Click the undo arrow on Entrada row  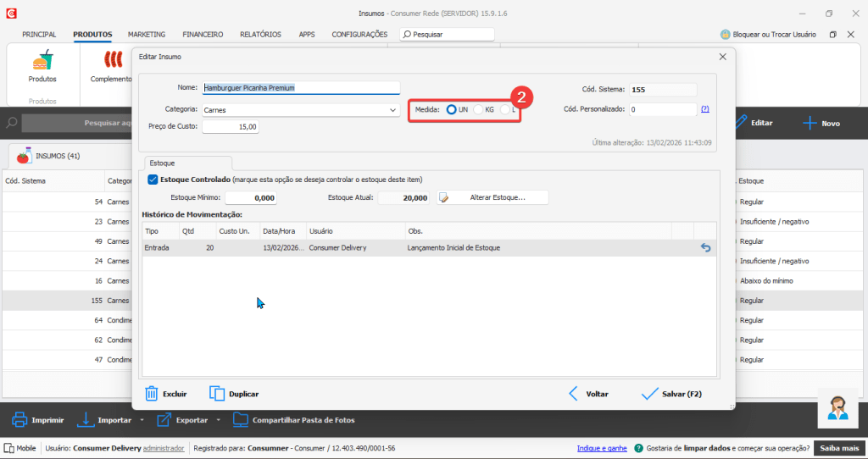click(704, 247)
